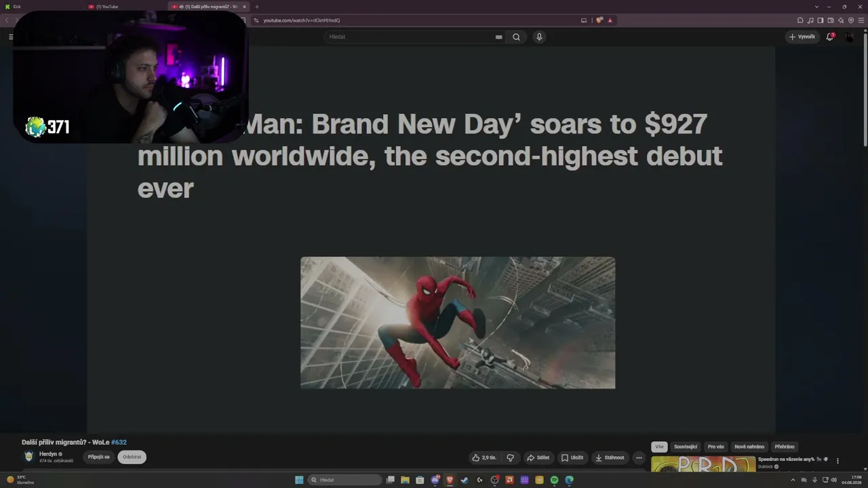
Task: Open the Windows Start menu
Action: click(299, 480)
